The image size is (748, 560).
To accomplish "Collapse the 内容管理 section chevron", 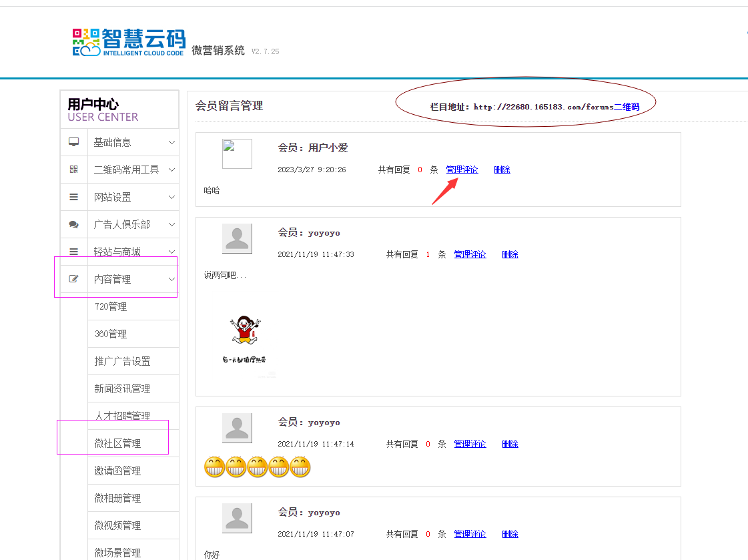I will (171, 279).
